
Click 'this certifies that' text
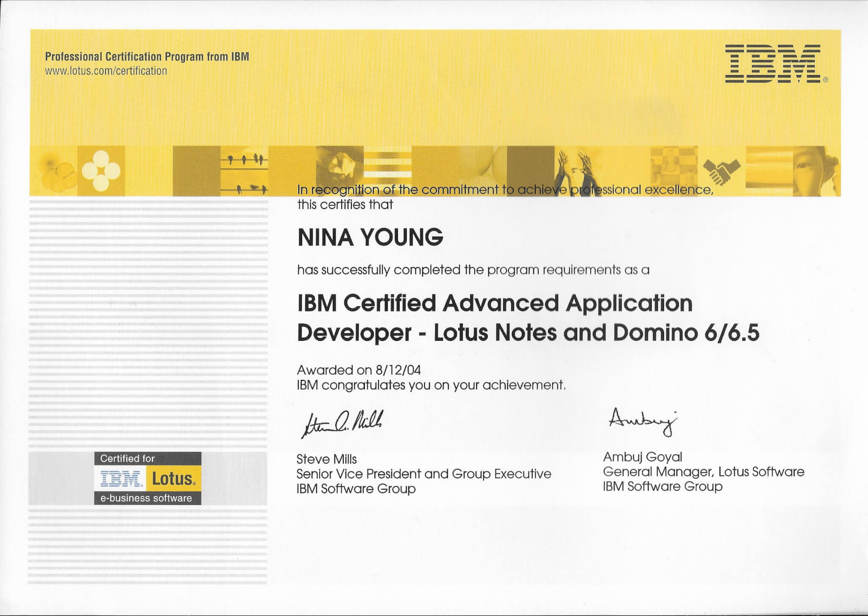345,205
